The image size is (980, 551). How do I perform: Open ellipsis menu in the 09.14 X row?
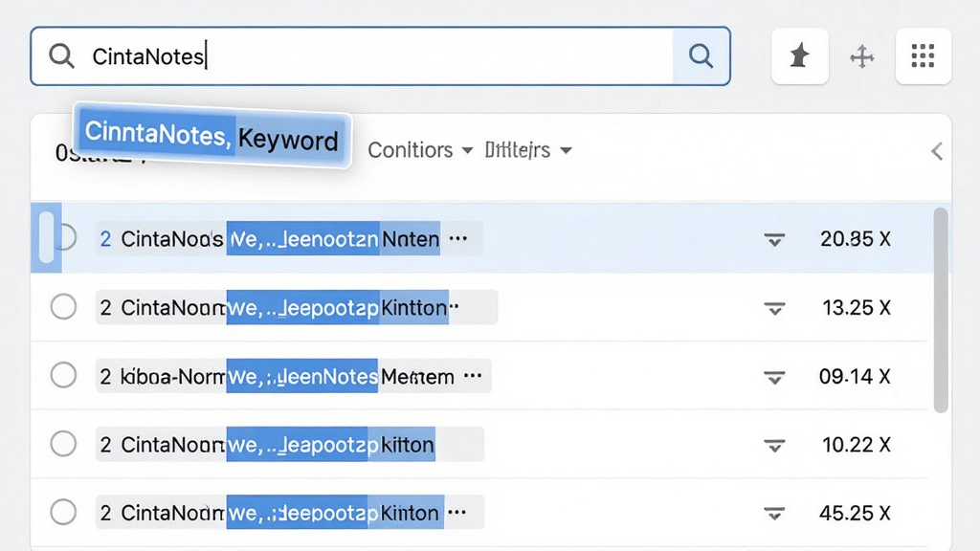coord(473,375)
